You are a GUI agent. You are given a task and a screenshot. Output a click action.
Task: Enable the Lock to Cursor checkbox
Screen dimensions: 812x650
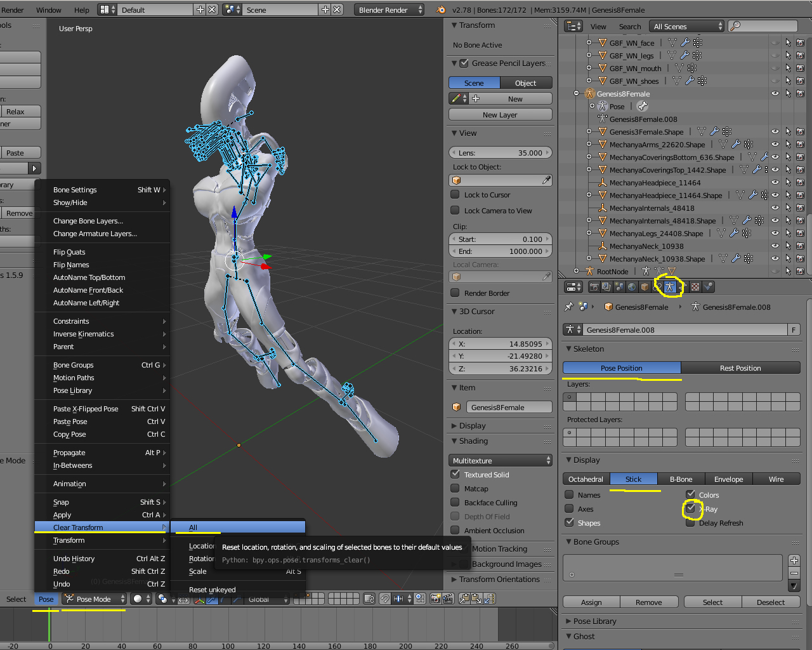click(455, 195)
